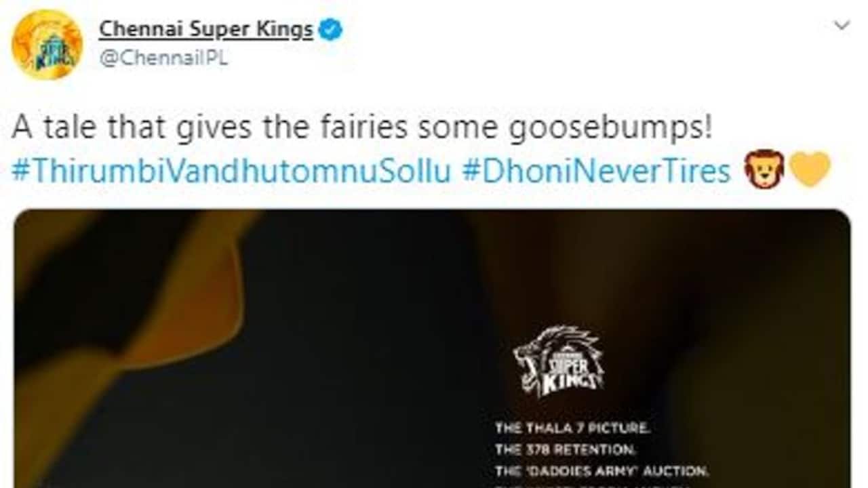The width and height of the screenshot is (868, 488).
Task: Open the #ThirumbiVandhutomnuSollu hashtag
Action: pos(231,171)
